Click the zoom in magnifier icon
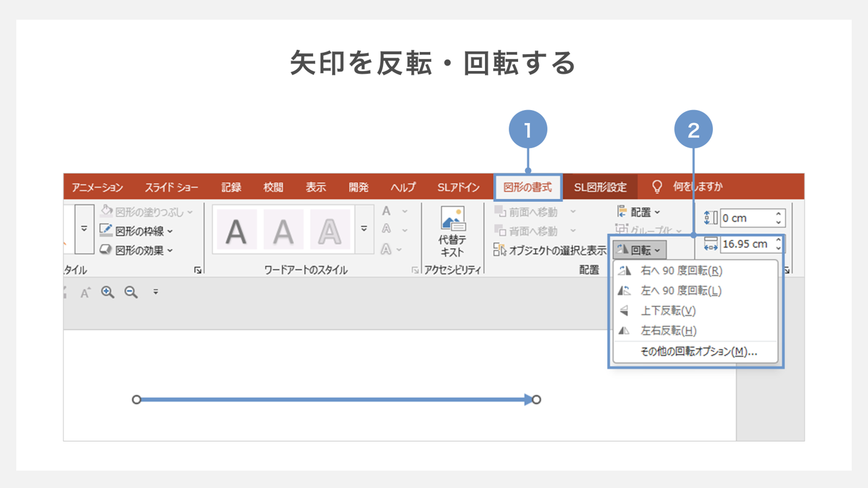 [x=107, y=292]
